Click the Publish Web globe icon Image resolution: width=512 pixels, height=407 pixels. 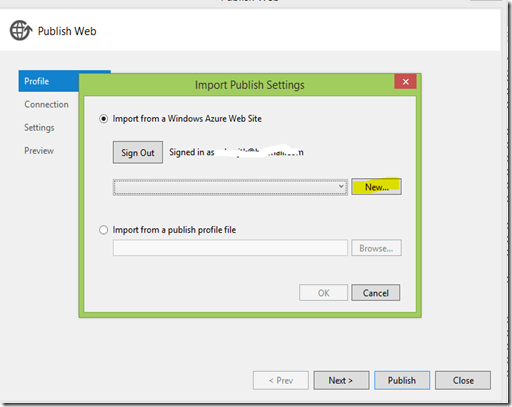pos(21,31)
